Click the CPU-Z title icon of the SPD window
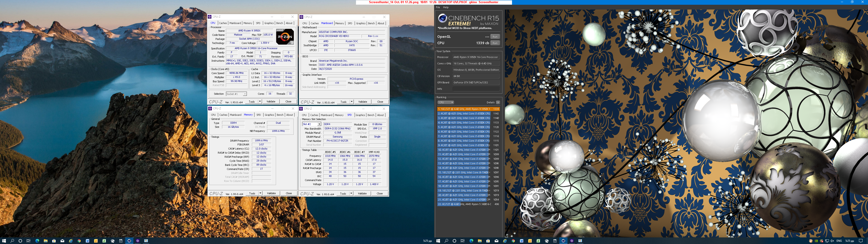Screen dimensions: 868x244 tap(301, 109)
